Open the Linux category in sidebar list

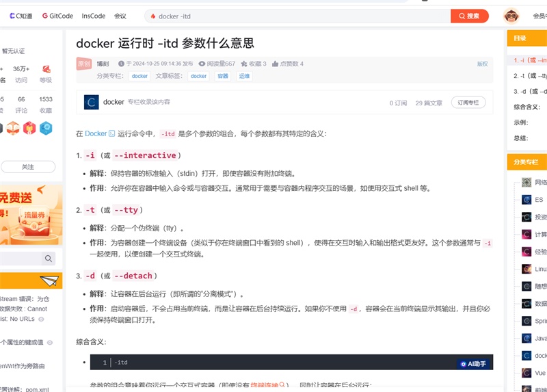(534, 269)
